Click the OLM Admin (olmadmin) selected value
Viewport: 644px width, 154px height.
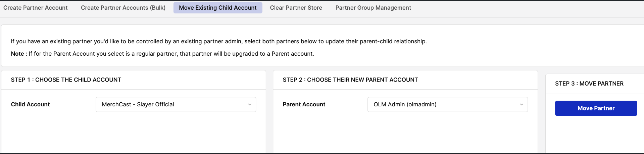pos(405,104)
